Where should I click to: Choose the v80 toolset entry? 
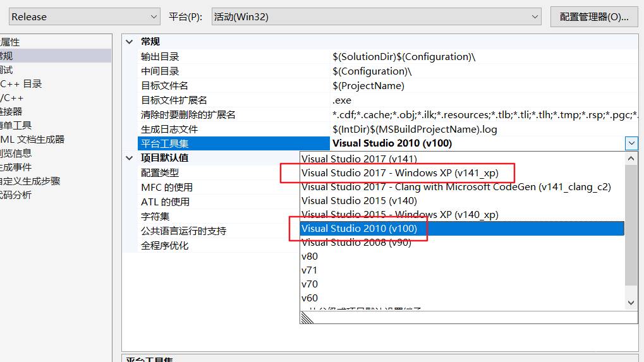point(462,256)
